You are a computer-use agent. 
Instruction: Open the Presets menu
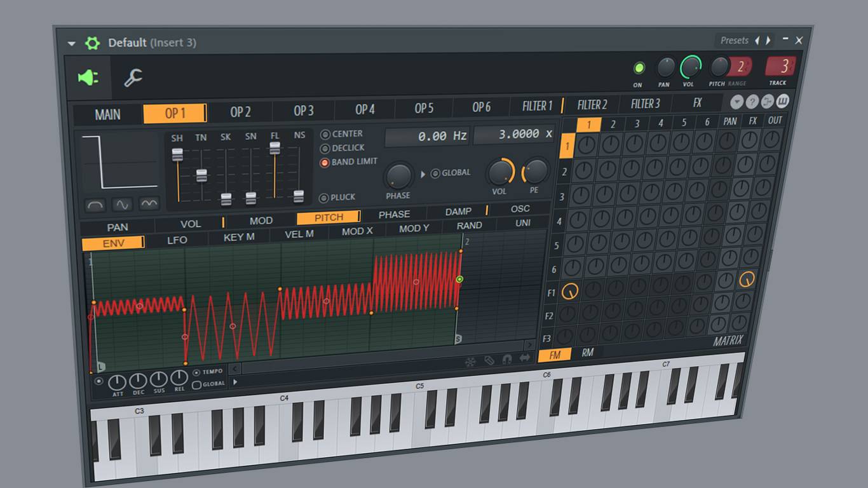734,41
